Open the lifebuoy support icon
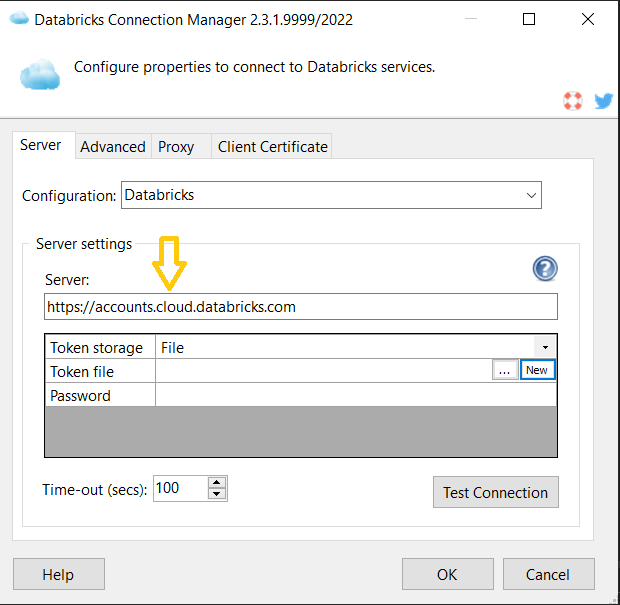 (x=573, y=100)
